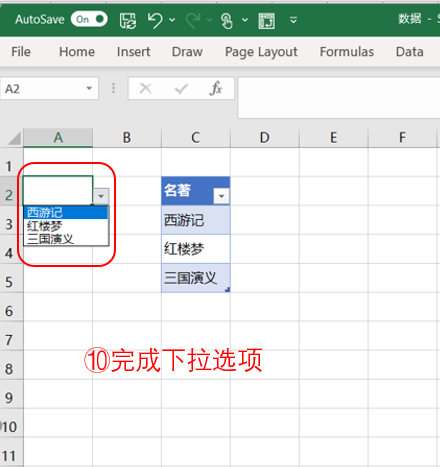Image resolution: width=440 pixels, height=467 pixels.
Task: Select row 5 header
Action: point(11,278)
